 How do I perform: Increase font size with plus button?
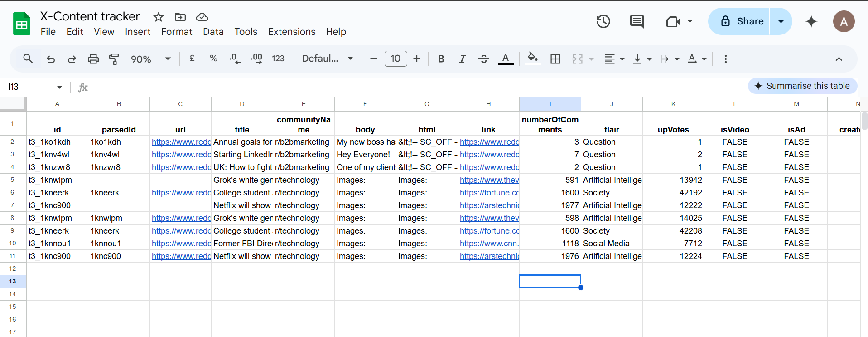click(x=417, y=59)
